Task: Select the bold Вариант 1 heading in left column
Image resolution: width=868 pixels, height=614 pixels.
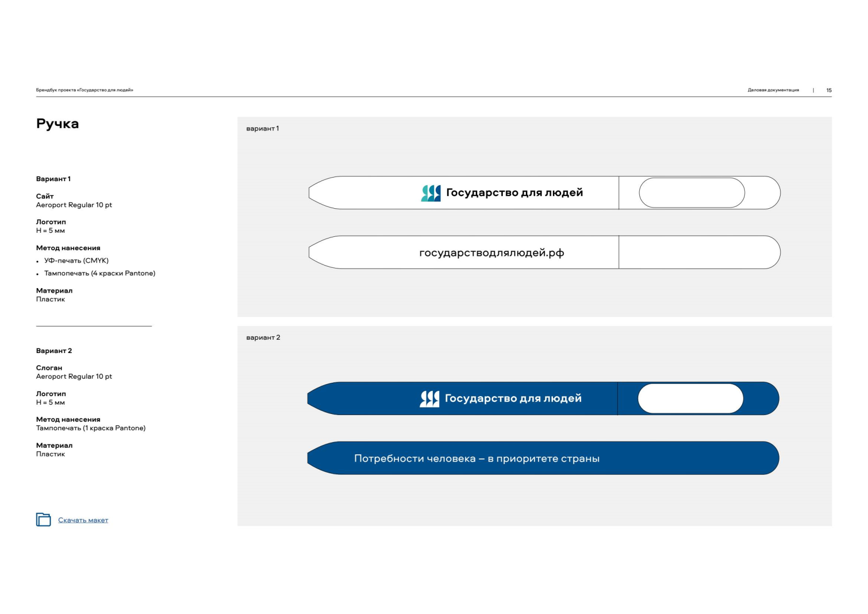Action: [53, 179]
